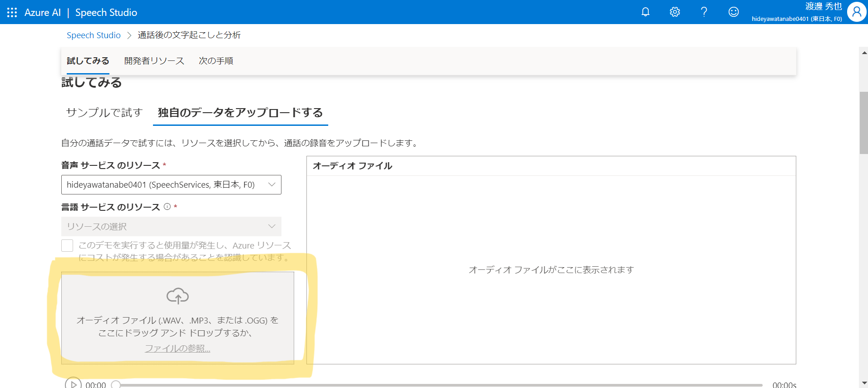868x388 pixels.
Task: Click the 渡邊 秀也 account name
Action: pyautogui.click(x=824, y=6)
